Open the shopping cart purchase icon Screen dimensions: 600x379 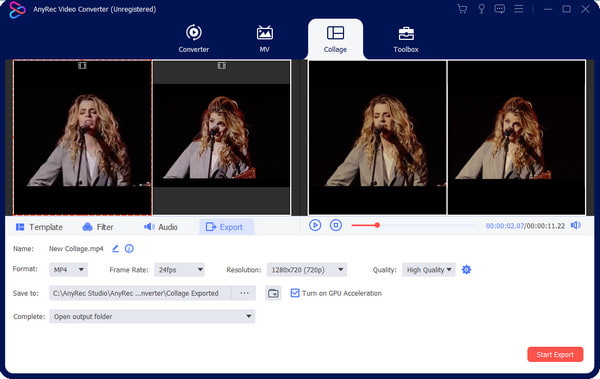tap(462, 9)
